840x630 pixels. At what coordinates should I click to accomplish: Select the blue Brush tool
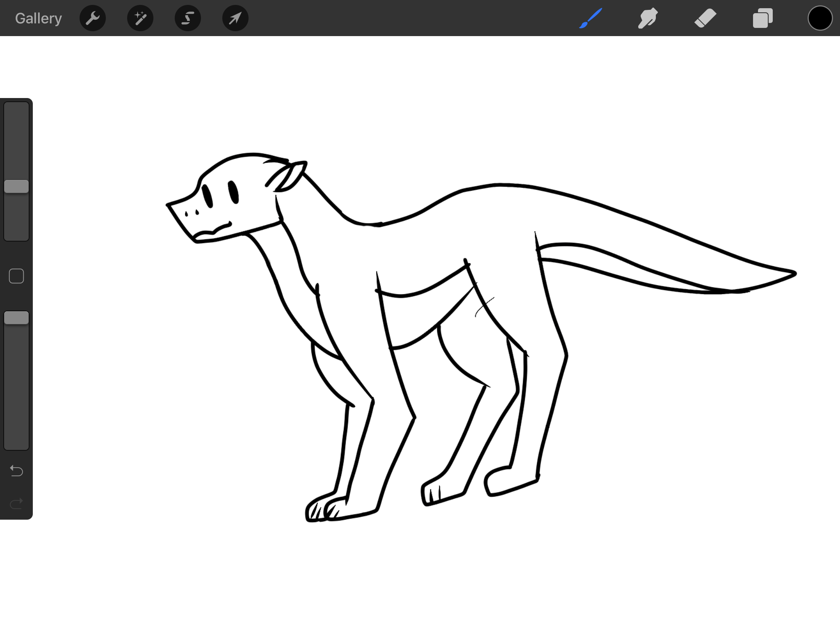pos(591,18)
